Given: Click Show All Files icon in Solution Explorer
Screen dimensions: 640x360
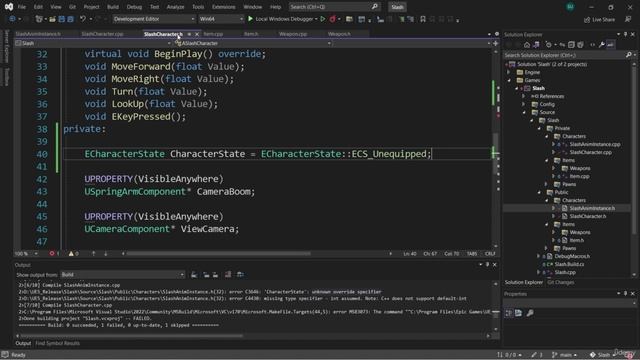Looking at the screenshot, I should coord(580,45).
